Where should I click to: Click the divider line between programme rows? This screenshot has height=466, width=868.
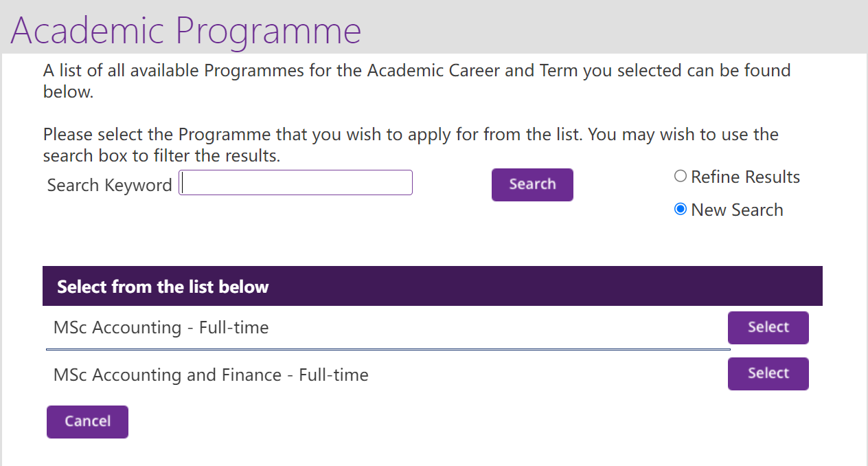388,350
